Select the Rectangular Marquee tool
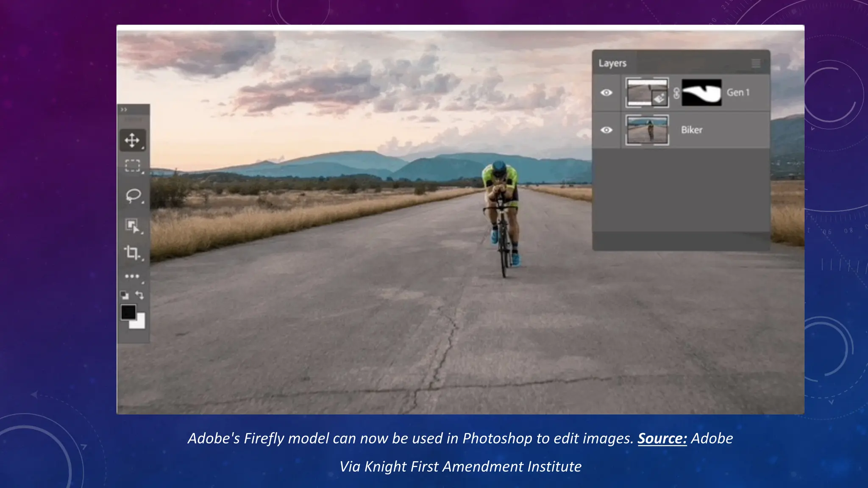 click(133, 166)
